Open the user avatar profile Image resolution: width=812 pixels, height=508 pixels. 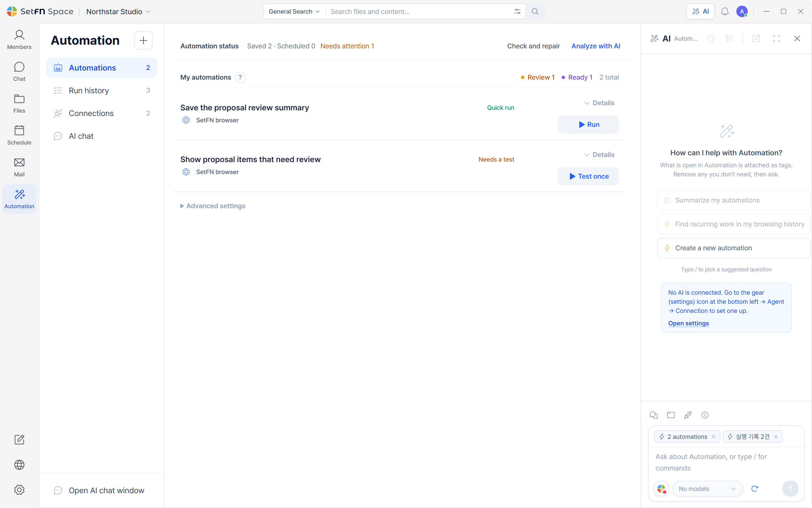(x=742, y=11)
